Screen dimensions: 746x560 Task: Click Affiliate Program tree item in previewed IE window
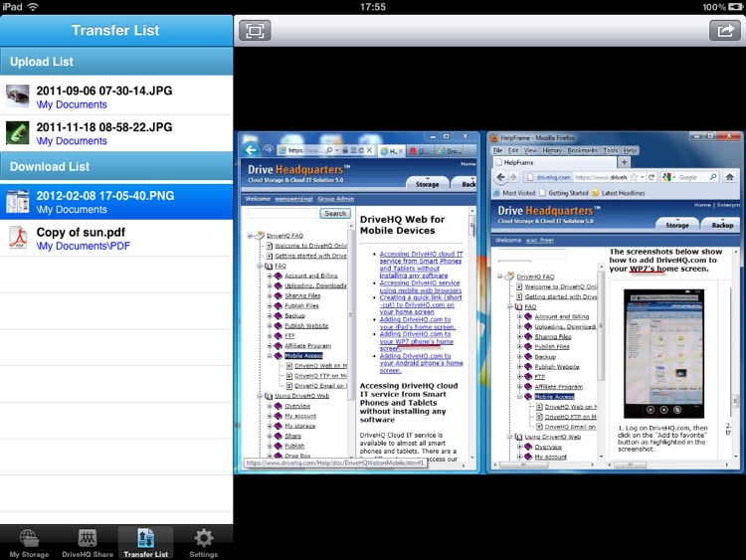307,346
